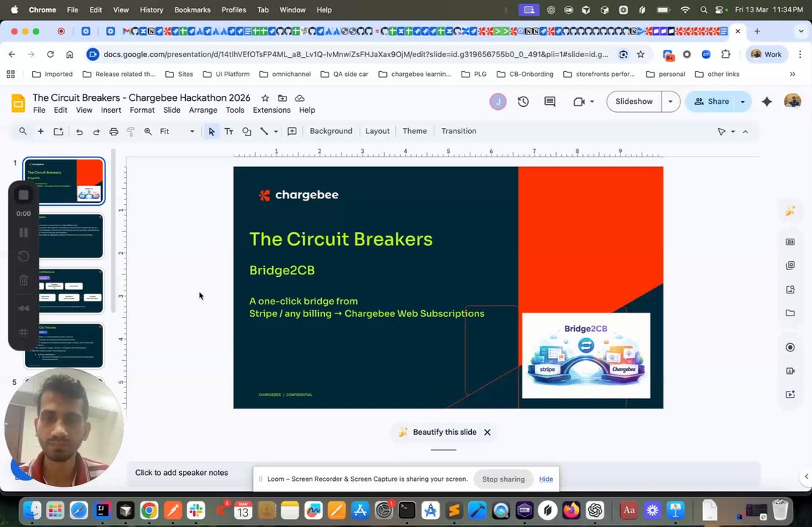Click Stop sharing in Loom bar
812x527 pixels.
pyautogui.click(x=503, y=479)
